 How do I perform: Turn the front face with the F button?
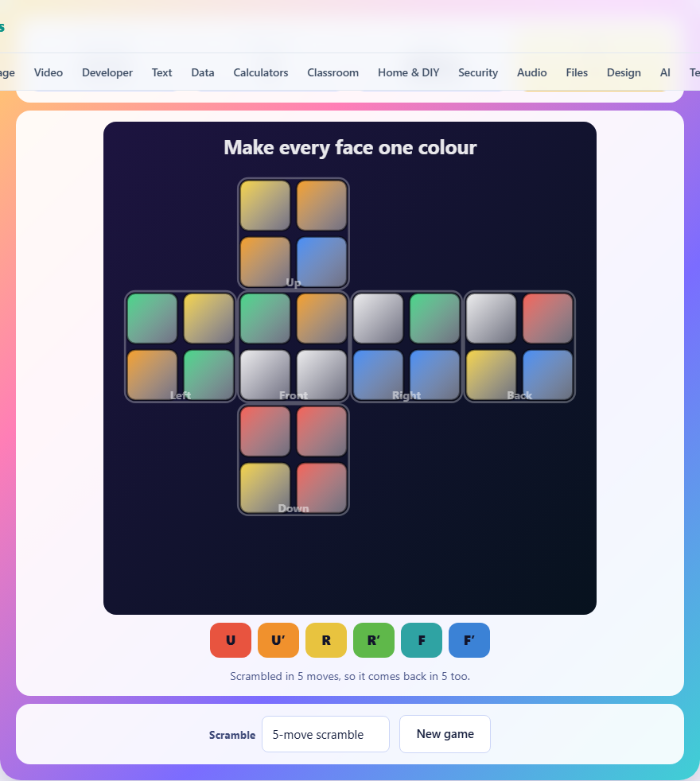(422, 640)
